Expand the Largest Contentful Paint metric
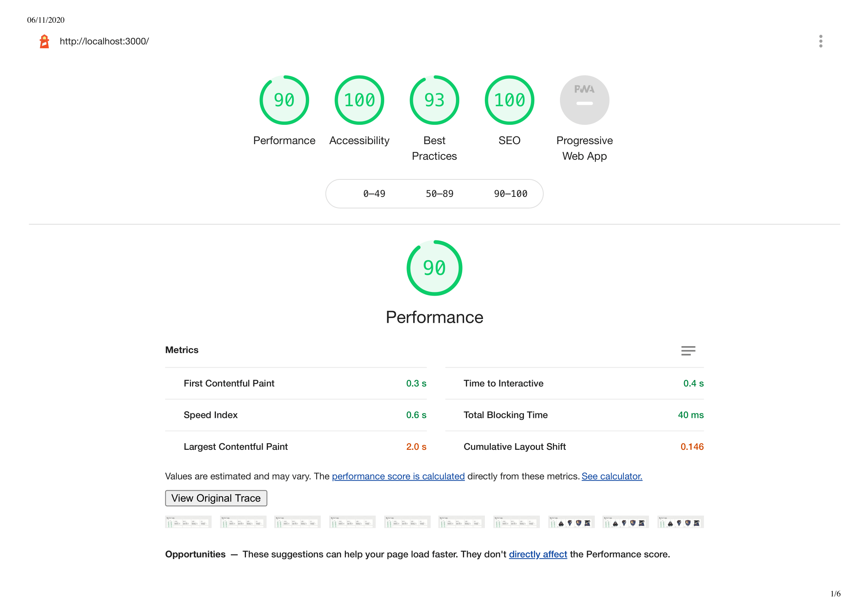This screenshot has height=614, width=868. click(236, 446)
